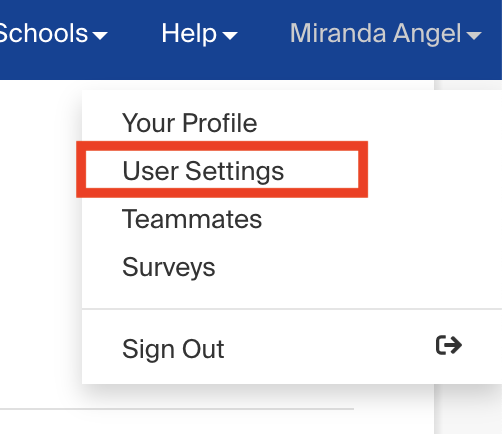This screenshot has height=434, width=502.
Task: Click the Sign Out arrow icon
Action: coord(449,345)
